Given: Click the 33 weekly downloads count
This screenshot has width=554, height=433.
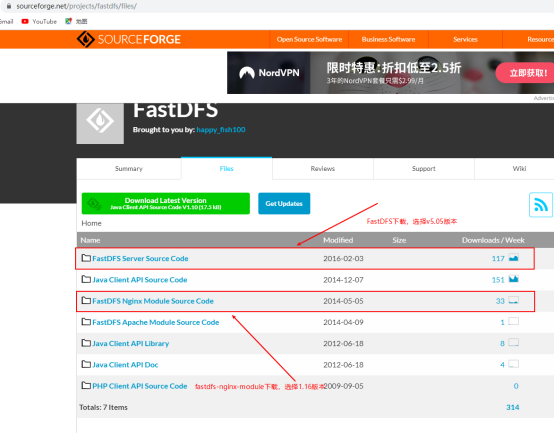Looking at the screenshot, I should point(500,301).
